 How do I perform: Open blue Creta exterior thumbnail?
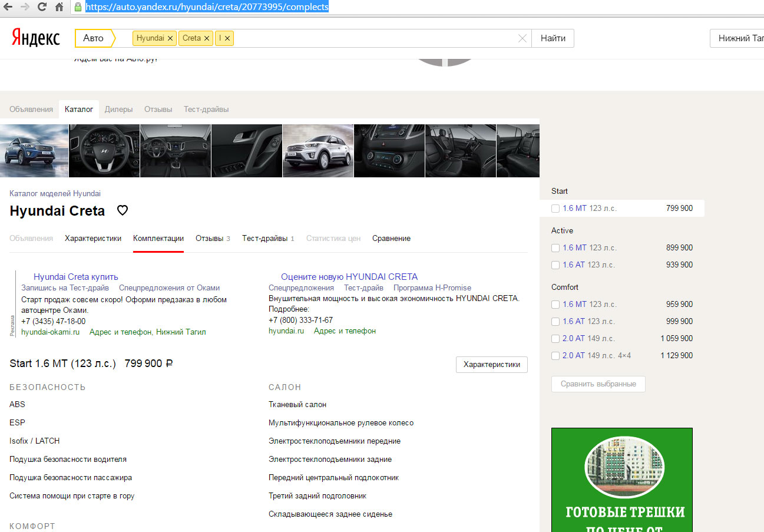coord(34,151)
